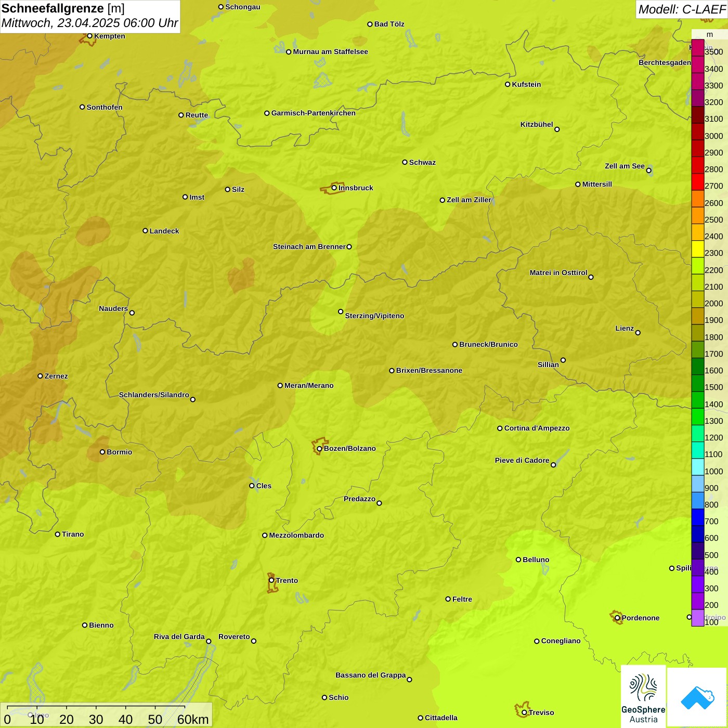Click the 'Conegliano' label

point(561,641)
